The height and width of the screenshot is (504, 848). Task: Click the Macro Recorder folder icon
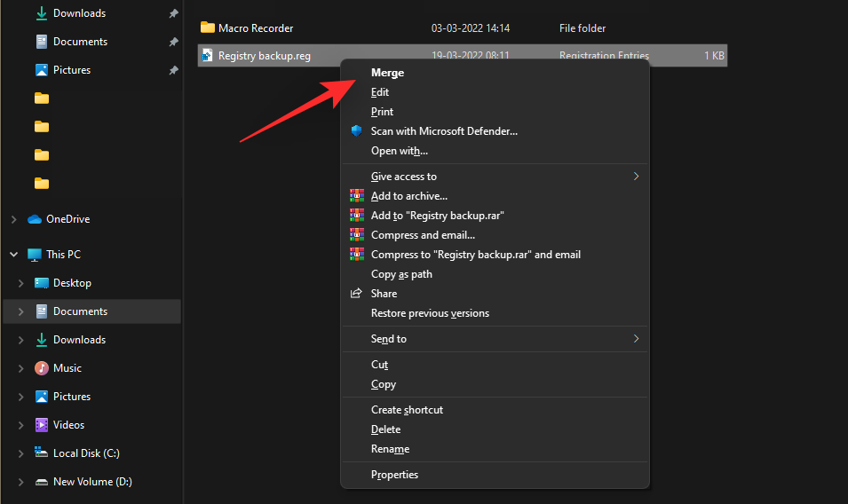[x=208, y=28]
